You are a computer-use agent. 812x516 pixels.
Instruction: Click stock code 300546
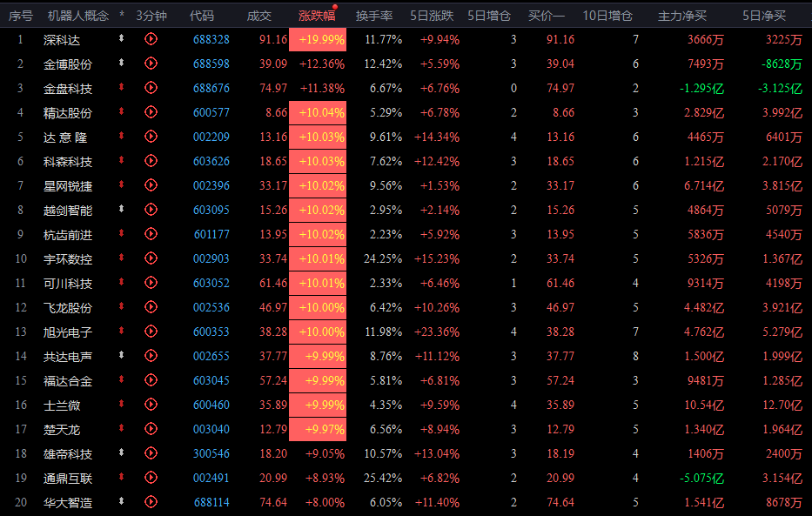pos(211,453)
